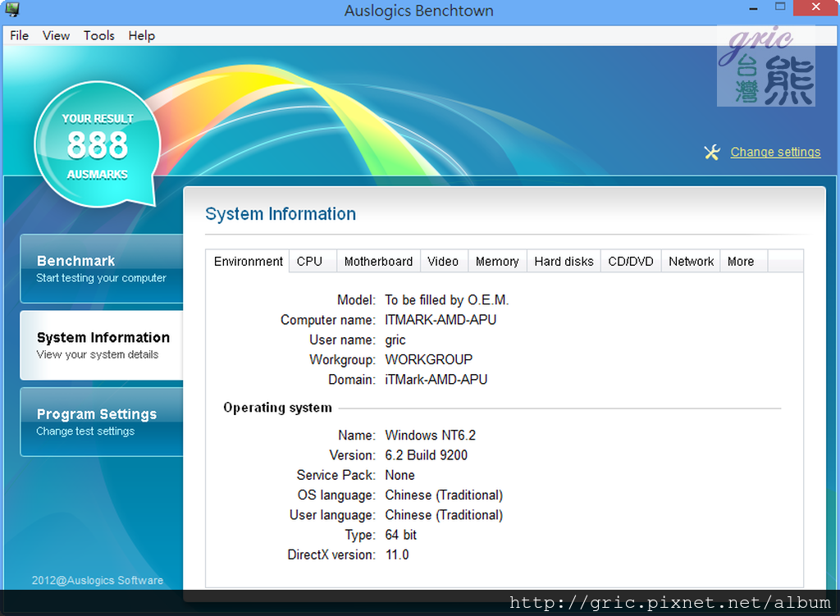Image resolution: width=840 pixels, height=616 pixels.
Task: Click the wrench settings icon
Action: (x=712, y=153)
